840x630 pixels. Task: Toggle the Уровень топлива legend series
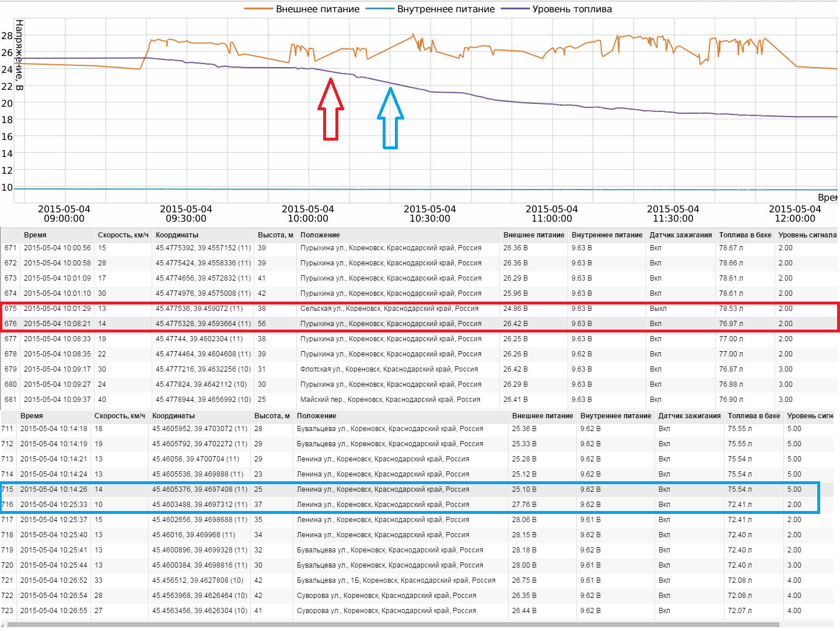[x=572, y=9]
